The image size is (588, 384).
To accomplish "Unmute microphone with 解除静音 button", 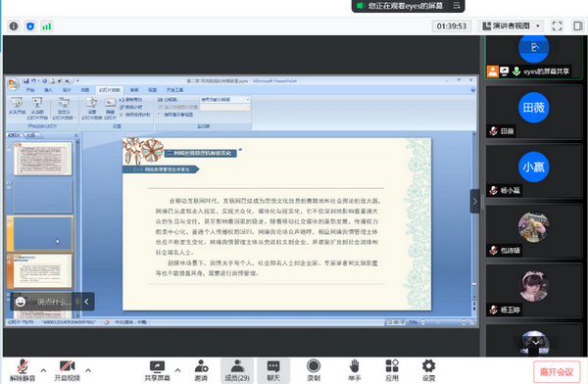I will tap(23, 370).
